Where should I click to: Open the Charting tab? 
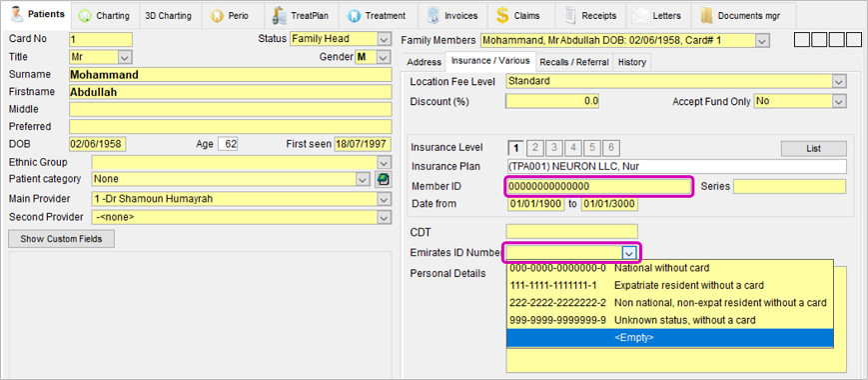click(x=105, y=16)
